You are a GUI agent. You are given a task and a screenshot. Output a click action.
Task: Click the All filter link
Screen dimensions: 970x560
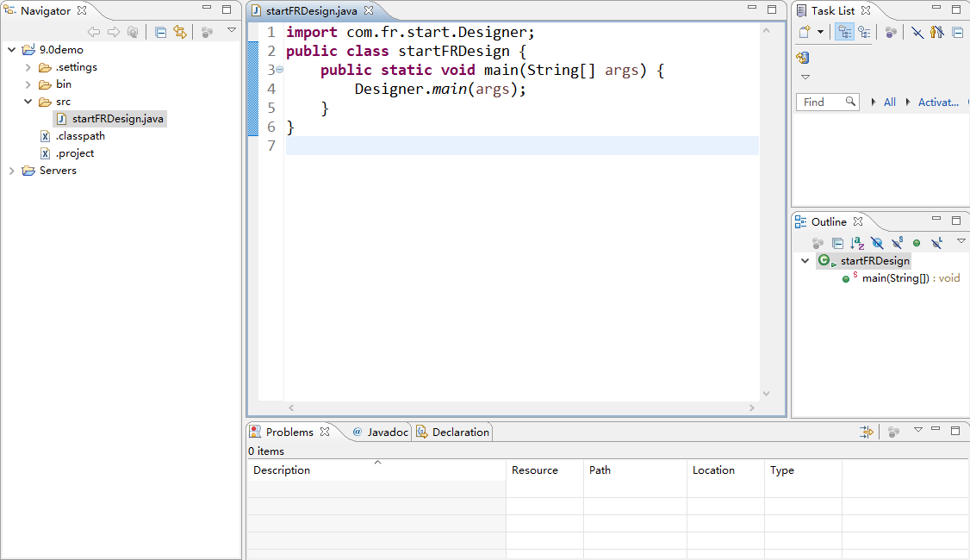[890, 102]
